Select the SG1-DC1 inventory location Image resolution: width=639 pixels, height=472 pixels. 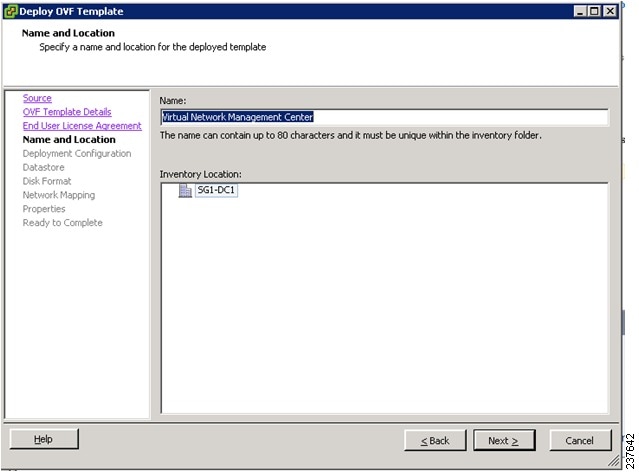pyautogui.click(x=216, y=190)
